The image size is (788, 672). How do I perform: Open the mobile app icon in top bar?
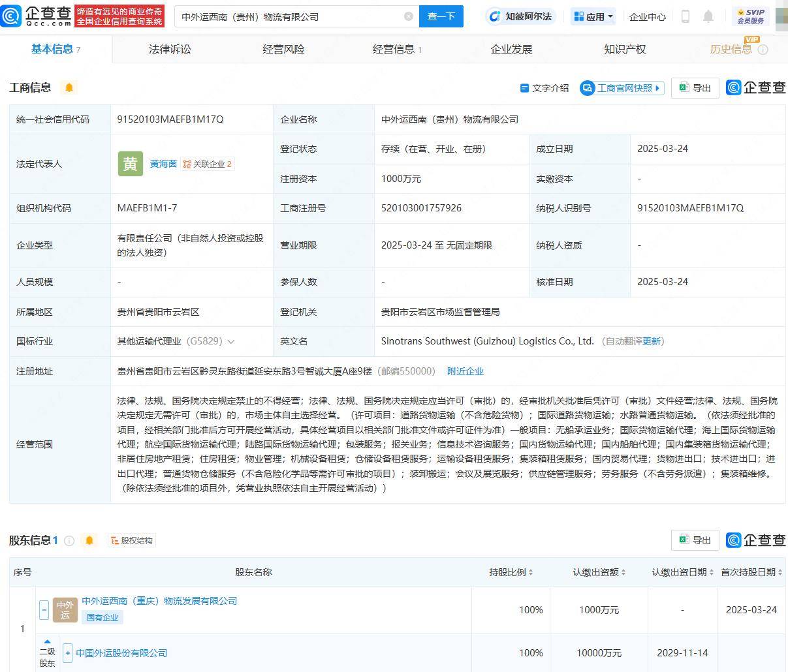click(x=686, y=16)
